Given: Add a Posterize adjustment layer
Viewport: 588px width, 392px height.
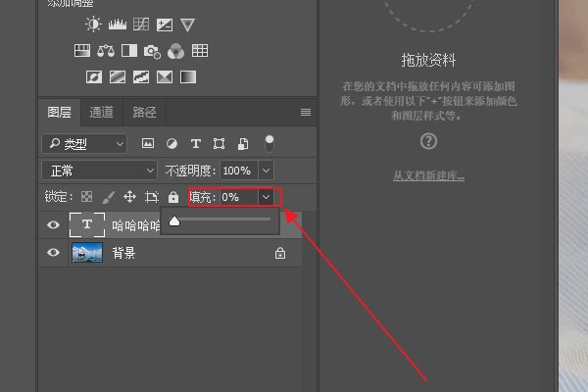Looking at the screenshot, I should click(x=118, y=77).
